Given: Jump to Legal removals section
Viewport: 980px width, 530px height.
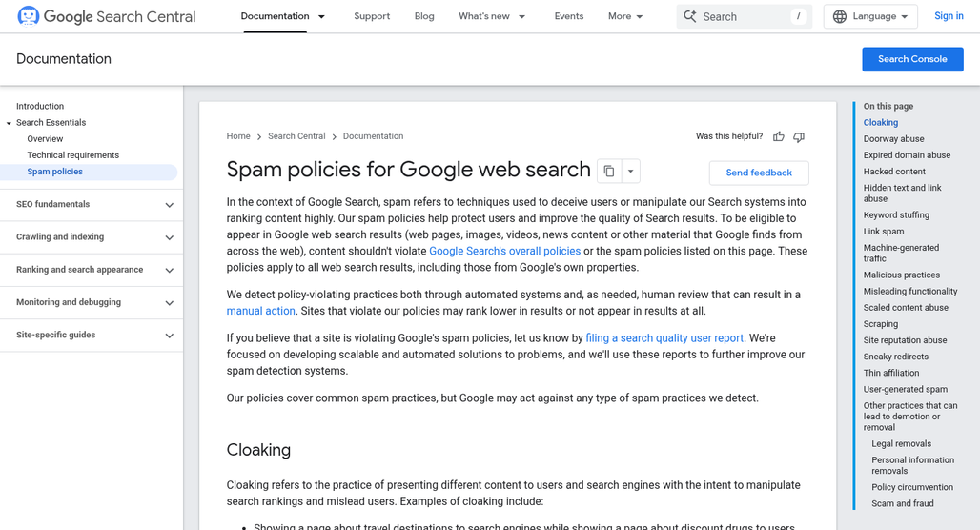Looking at the screenshot, I should coord(901,444).
